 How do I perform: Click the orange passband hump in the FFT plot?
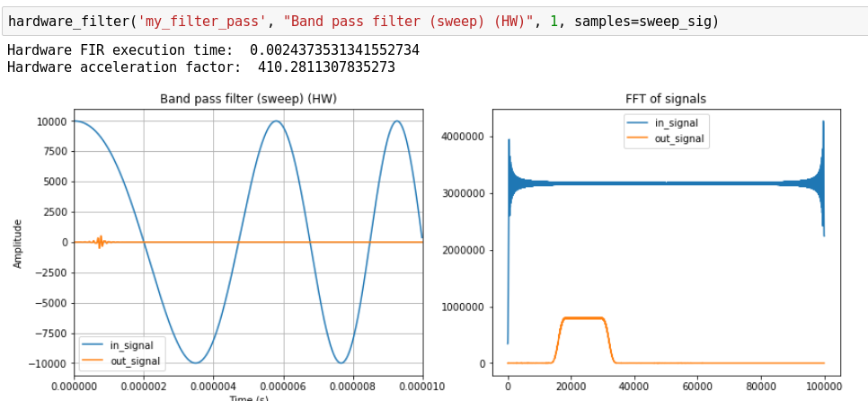point(582,318)
